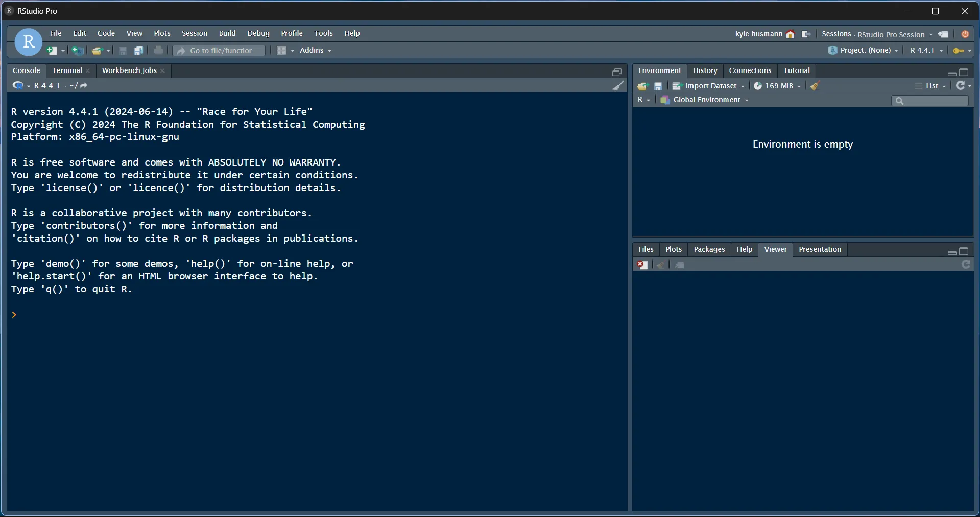The image size is (980, 517).
Task: Open the List view dropdown in Environment
Action: click(930, 86)
